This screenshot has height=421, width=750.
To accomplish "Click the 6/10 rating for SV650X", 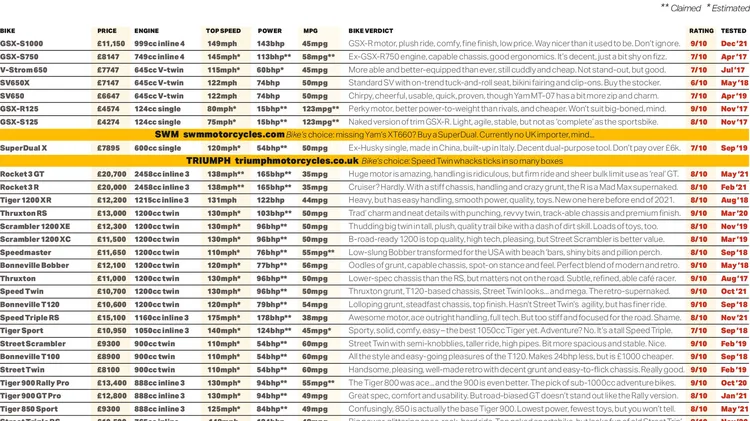I will point(698,83).
